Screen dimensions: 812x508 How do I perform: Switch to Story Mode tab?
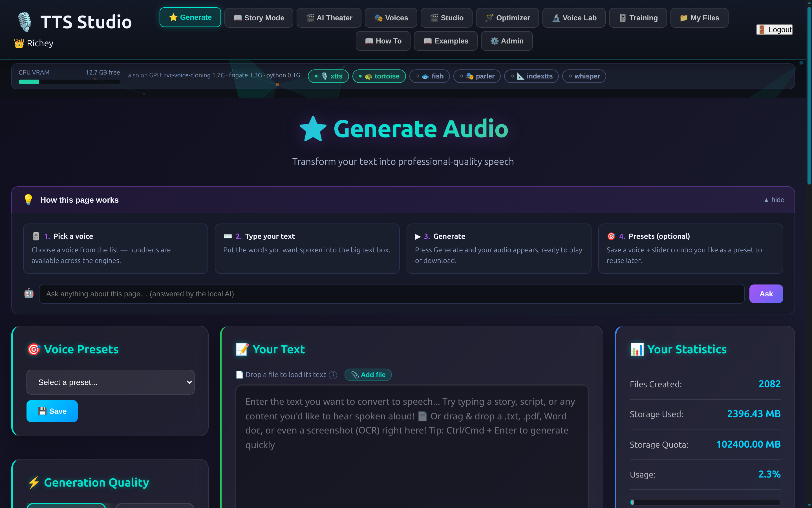pos(258,18)
